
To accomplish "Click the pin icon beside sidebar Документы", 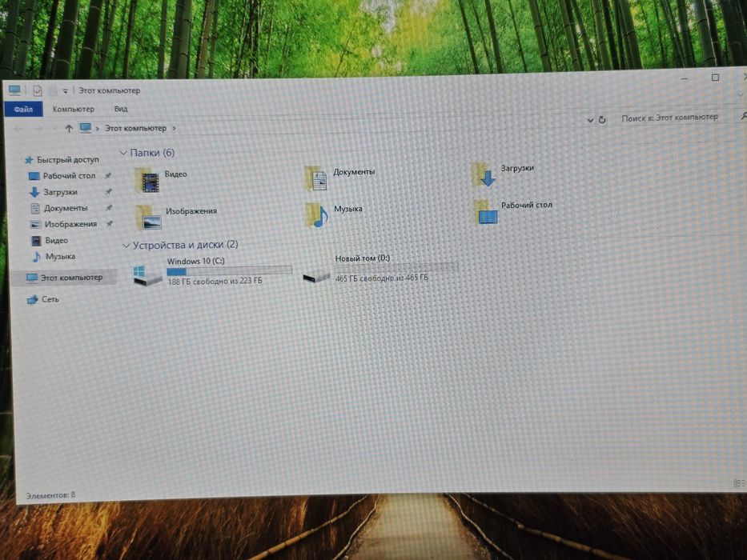I will tap(109, 208).
